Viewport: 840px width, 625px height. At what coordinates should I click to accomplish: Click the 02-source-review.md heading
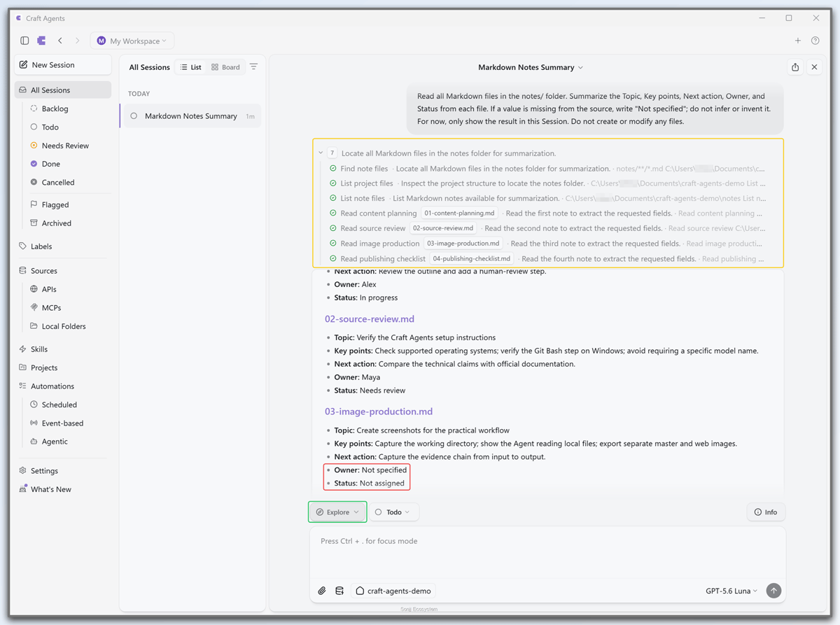370,319
